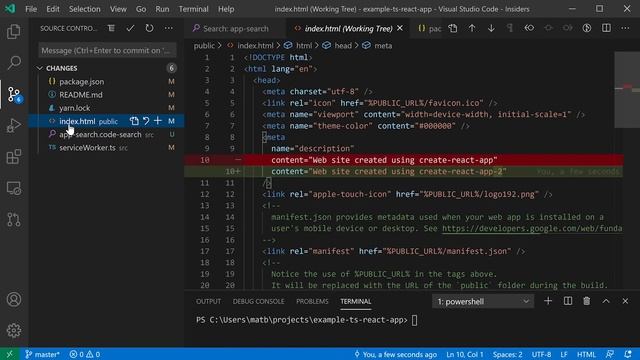Open the Run and Debug view
The width and height of the screenshot is (640, 360).
tap(13, 125)
